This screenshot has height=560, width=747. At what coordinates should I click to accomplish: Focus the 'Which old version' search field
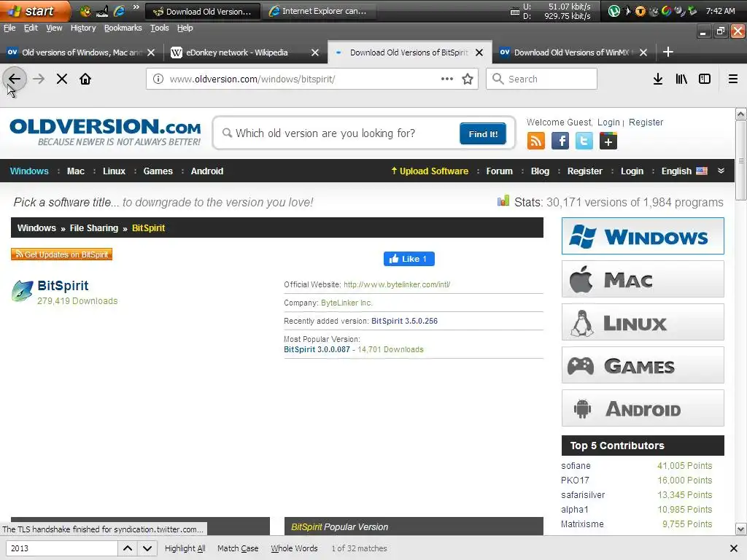click(x=338, y=133)
